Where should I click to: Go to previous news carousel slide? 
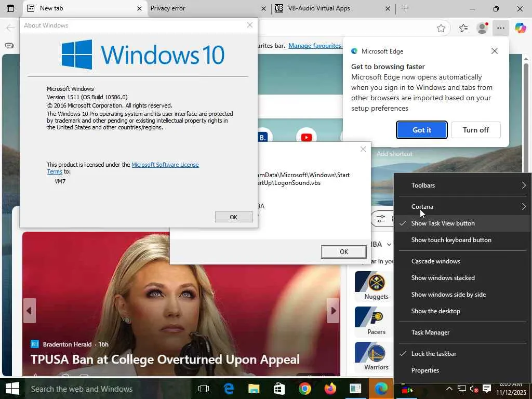coord(29,311)
